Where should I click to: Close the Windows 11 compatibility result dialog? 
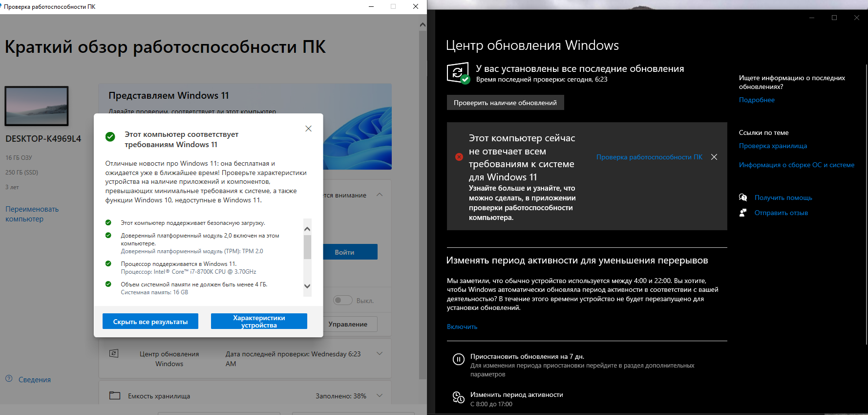(x=308, y=129)
